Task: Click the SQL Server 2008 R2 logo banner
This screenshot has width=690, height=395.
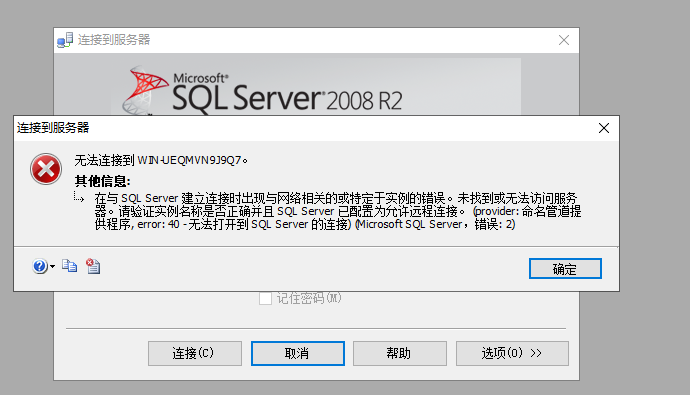Action: tap(316, 86)
